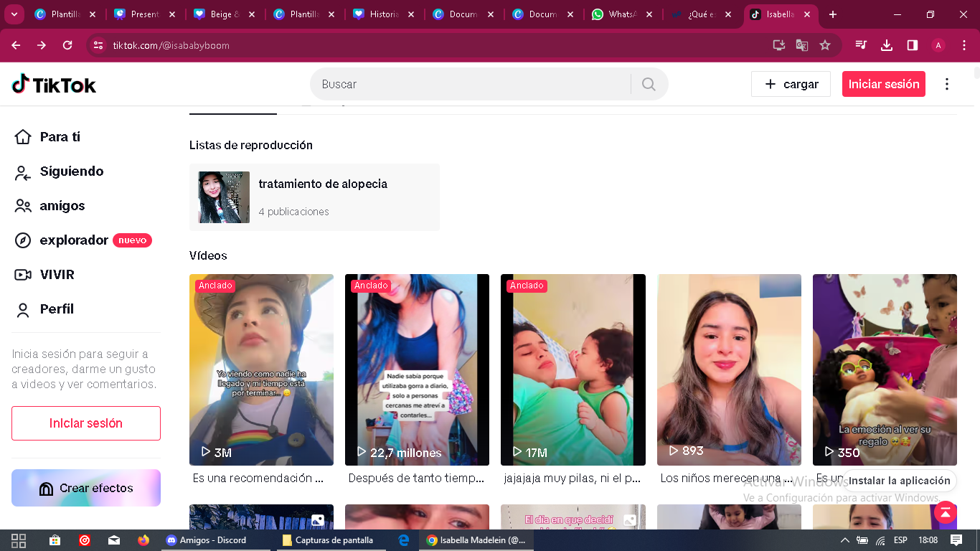Bookmark page with the star icon
Screen dimensions: 980x551
825,45
